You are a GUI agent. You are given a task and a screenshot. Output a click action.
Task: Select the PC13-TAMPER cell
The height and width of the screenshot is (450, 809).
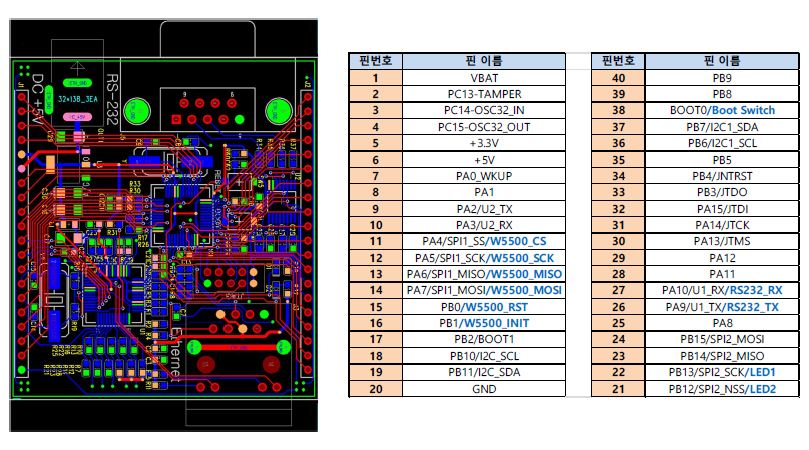(484, 94)
